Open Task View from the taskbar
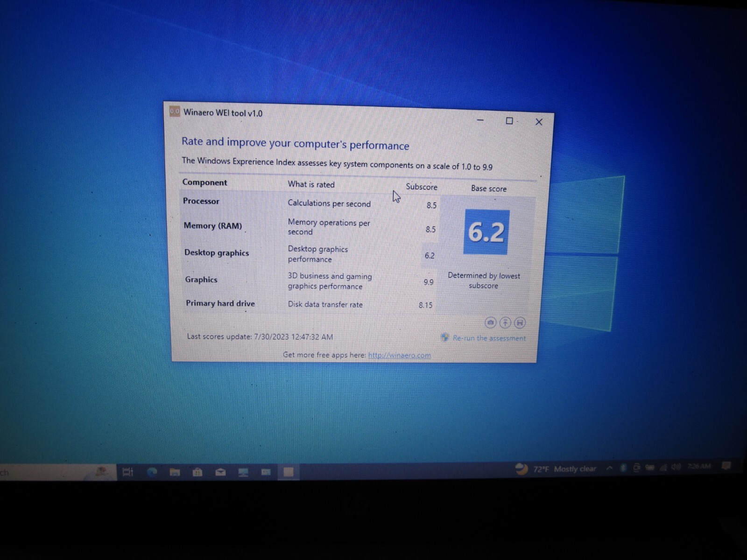Screen dimensions: 747x560 tap(128, 472)
